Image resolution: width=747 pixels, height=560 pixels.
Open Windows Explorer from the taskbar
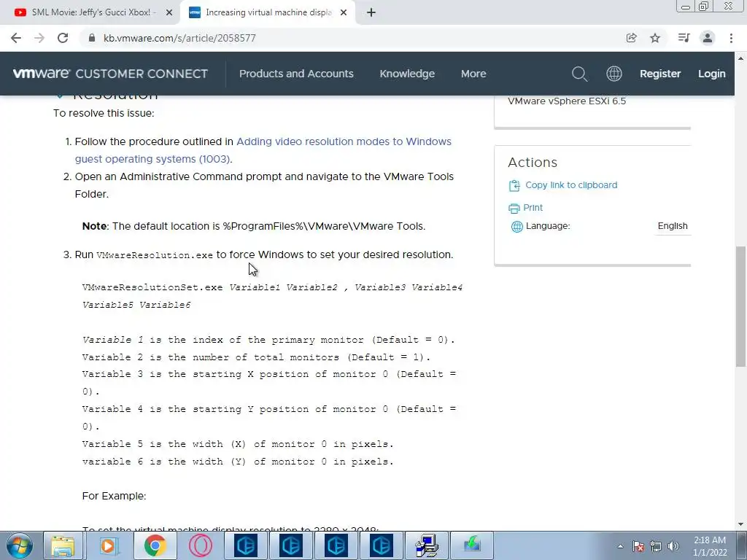(x=63, y=545)
